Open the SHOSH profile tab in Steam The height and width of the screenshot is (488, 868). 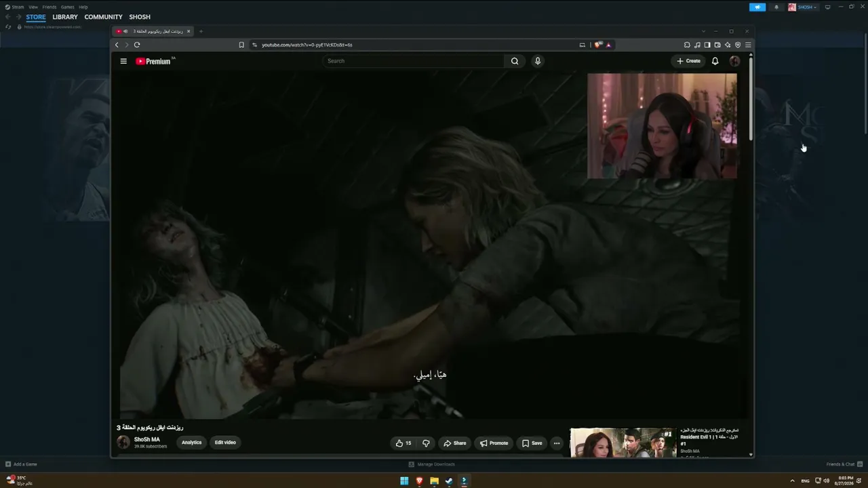[x=140, y=17]
